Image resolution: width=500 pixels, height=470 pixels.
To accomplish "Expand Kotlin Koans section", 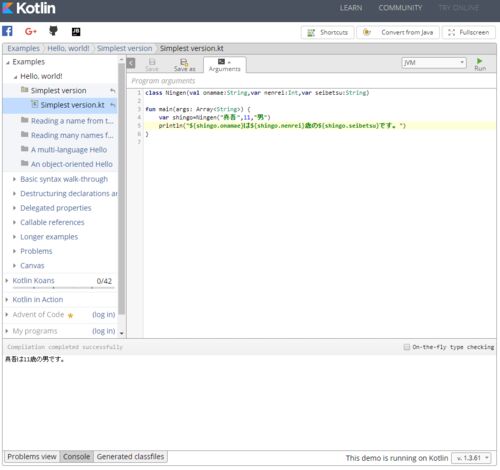I will (7, 281).
